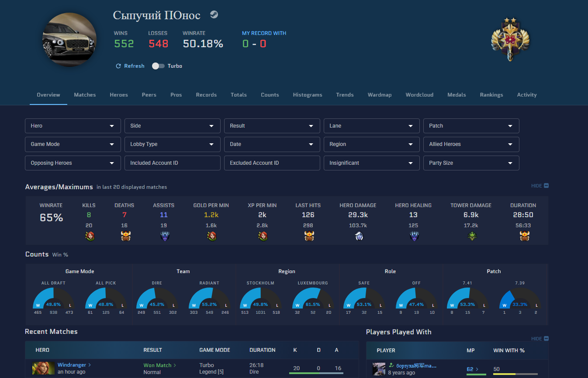Open the Wardmap tab
The image size is (588, 378).
click(x=380, y=95)
